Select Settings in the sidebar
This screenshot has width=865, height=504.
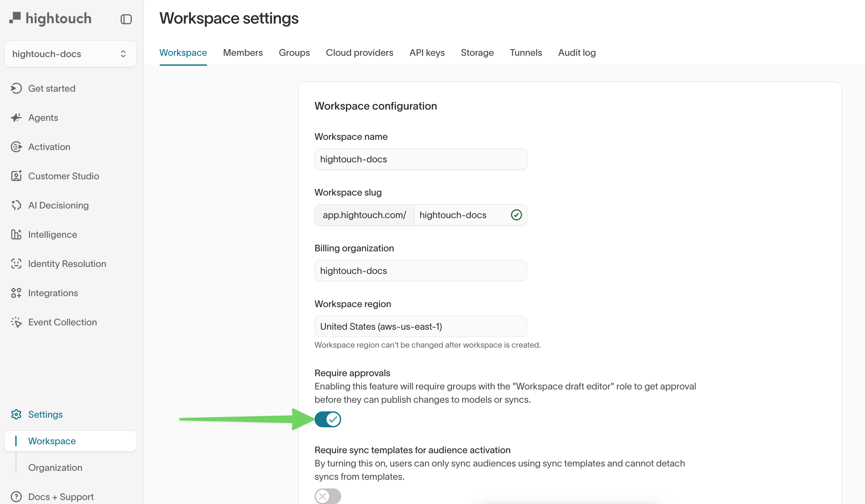(45, 414)
